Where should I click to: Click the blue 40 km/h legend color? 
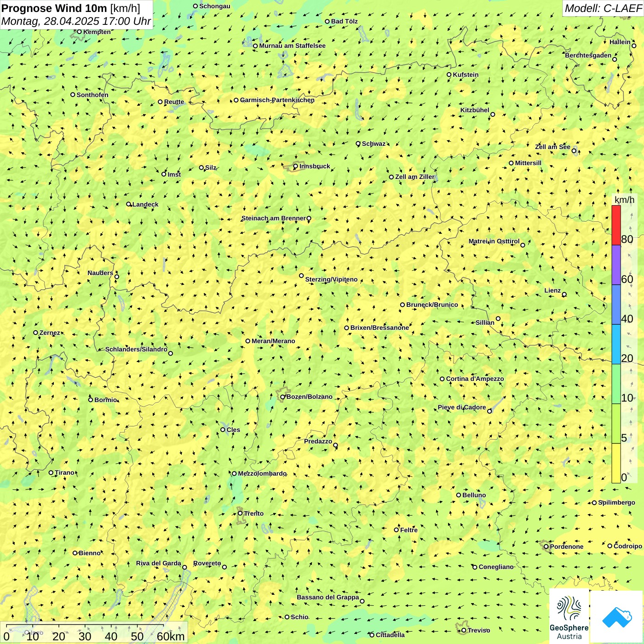[x=616, y=305]
